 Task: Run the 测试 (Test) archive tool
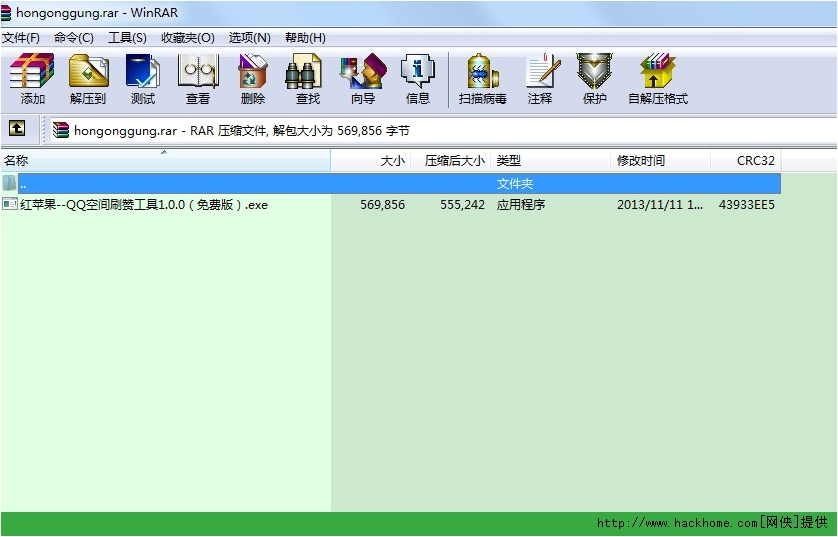tap(143, 79)
